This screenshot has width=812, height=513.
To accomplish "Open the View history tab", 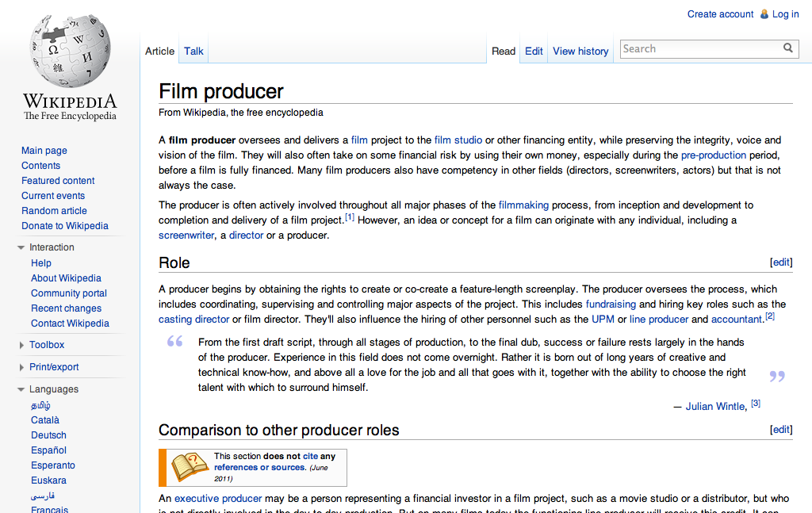I will pyautogui.click(x=580, y=52).
